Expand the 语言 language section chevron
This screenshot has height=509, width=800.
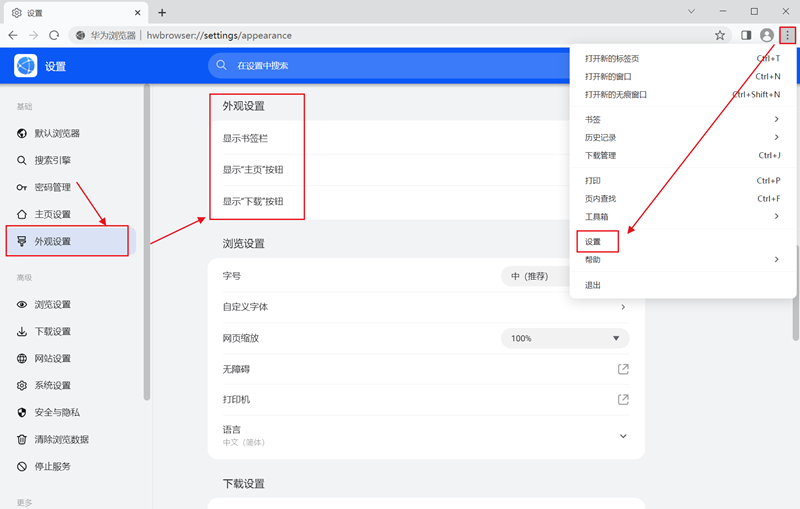[623, 435]
